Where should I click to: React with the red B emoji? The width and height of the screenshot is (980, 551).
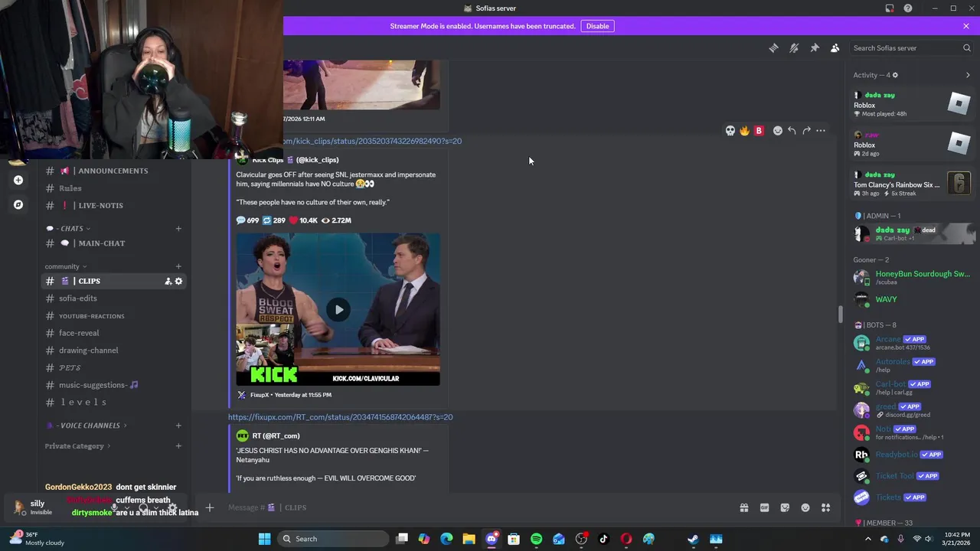(759, 131)
